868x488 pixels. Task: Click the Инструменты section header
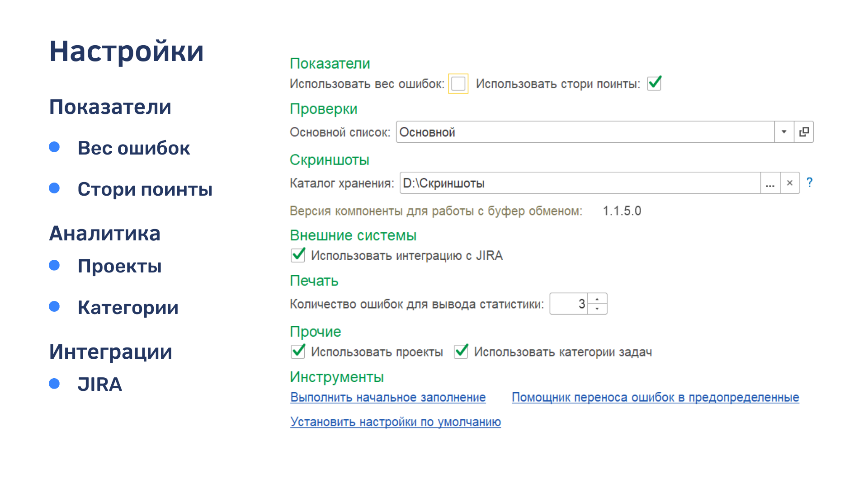pyautogui.click(x=336, y=377)
